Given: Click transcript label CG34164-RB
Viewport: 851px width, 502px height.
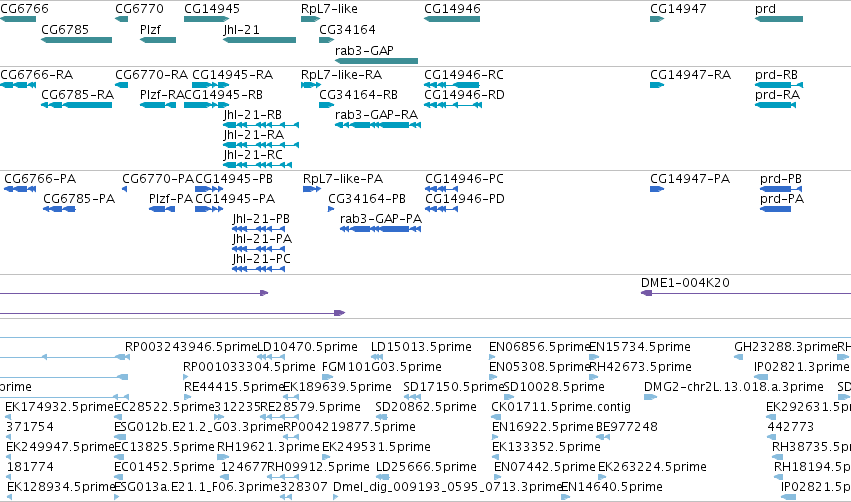Looking at the screenshot, I should [x=359, y=95].
